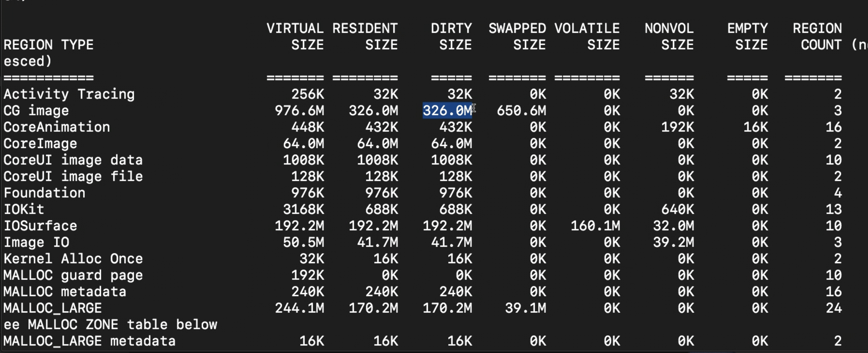Click the SWAPPED SIZE column header

[517, 36]
